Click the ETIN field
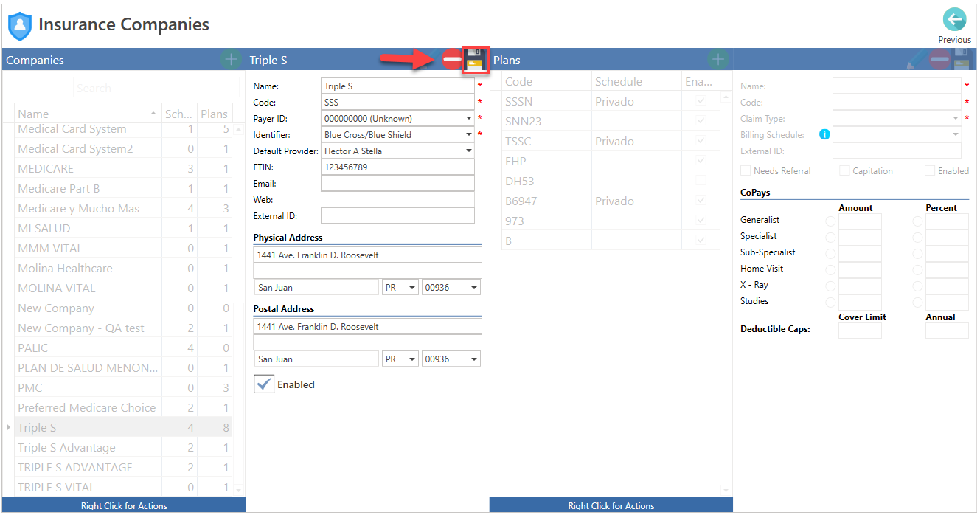Image resolution: width=980 pixels, height=515 pixels. tap(397, 167)
